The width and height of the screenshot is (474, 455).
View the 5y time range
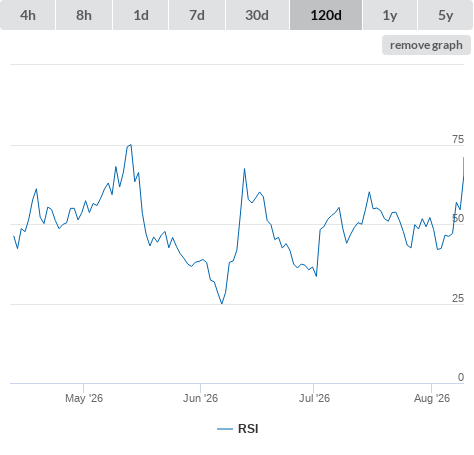[x=445, y=15]
